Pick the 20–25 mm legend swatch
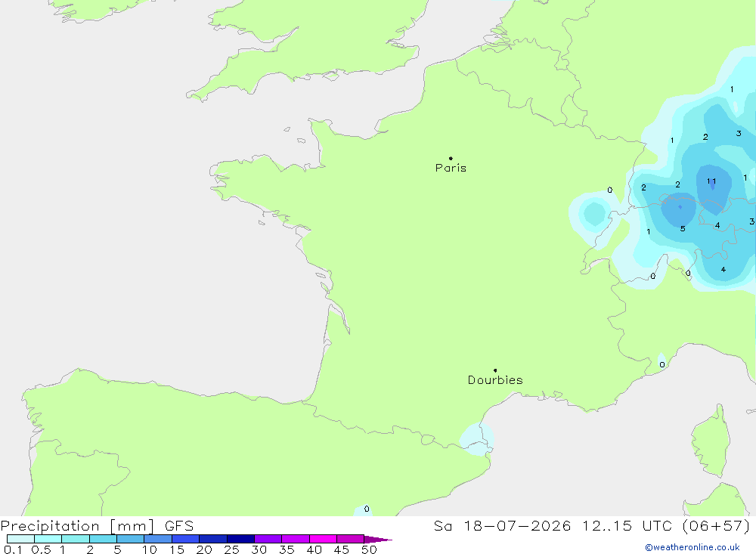The image size is (756, 554). (x=213, y=539)
